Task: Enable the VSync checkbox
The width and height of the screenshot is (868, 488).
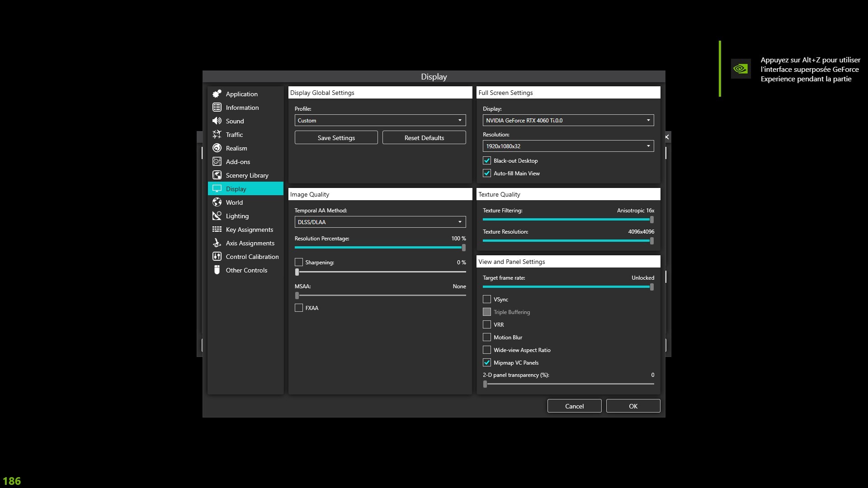Action: pyautogui.click(x=487, y=299)
